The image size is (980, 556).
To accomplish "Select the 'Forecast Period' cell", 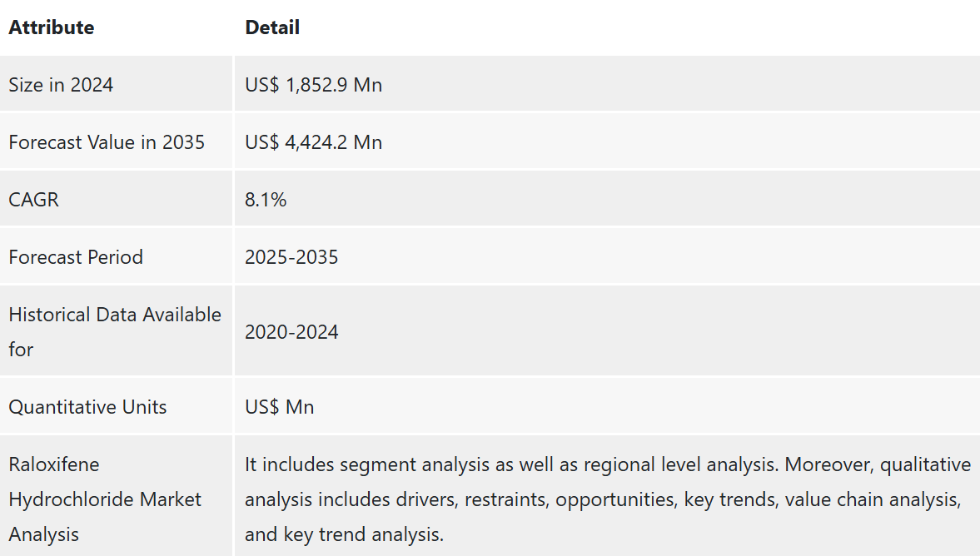I will pos(76,257).
